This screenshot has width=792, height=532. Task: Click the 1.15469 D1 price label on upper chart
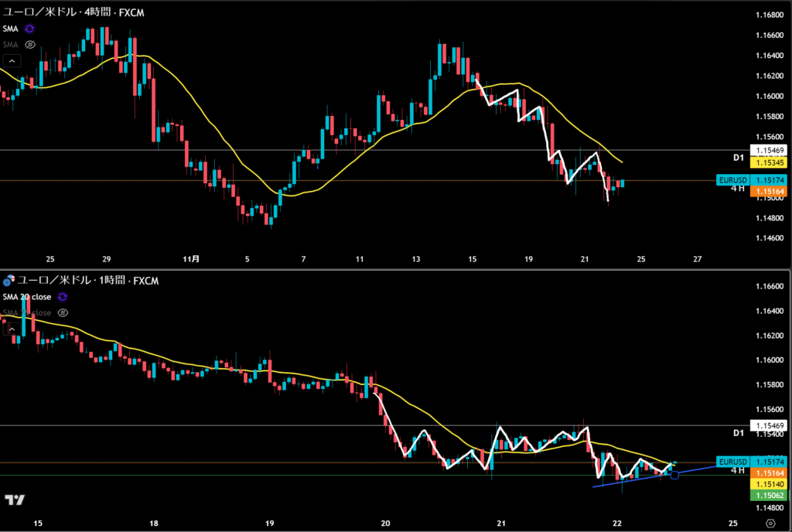[x=770, y=149]
